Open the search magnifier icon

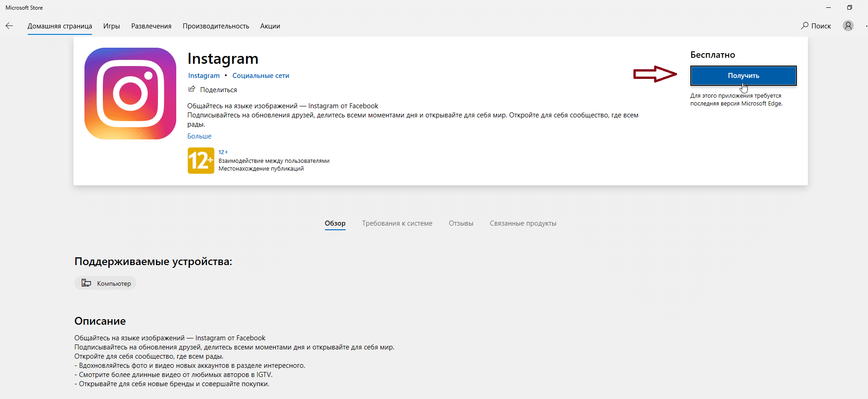(x=805, y=26)
